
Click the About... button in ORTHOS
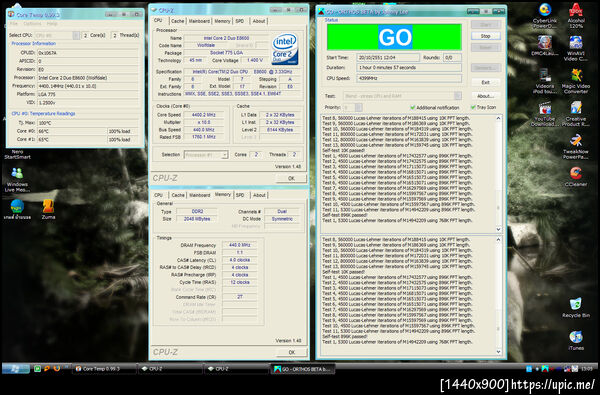click(x=485, y=96)
